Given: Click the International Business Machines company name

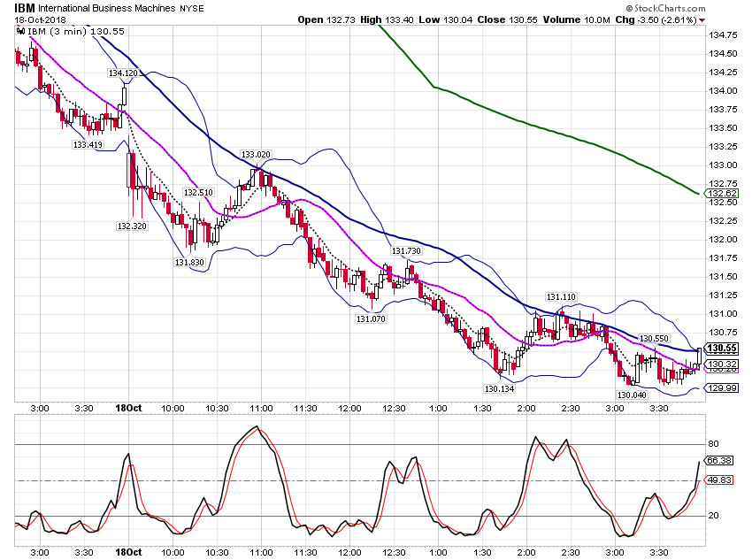Looking at the screenshot, I should point(106,8).
